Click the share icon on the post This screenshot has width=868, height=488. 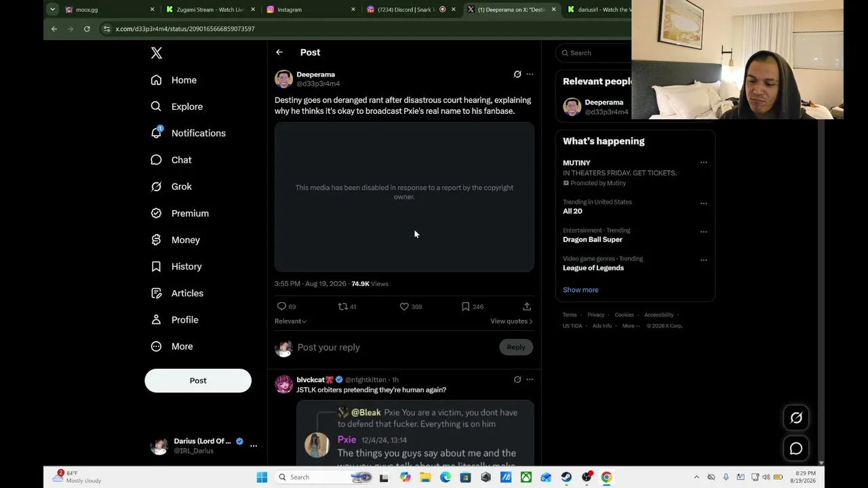click(527, 306)
